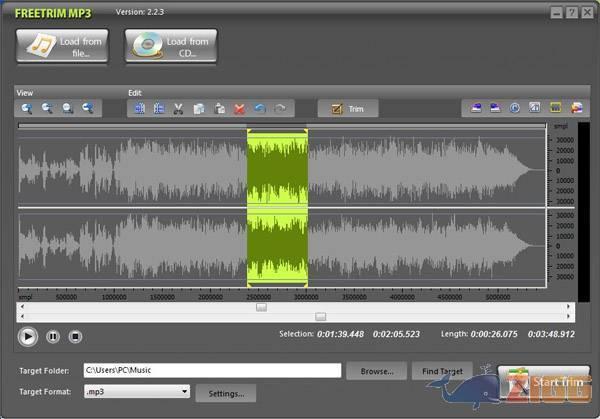Screen dimensions: 600x419
Task: Click the total duration 0:03:48.912
Action: coord(551,334)
